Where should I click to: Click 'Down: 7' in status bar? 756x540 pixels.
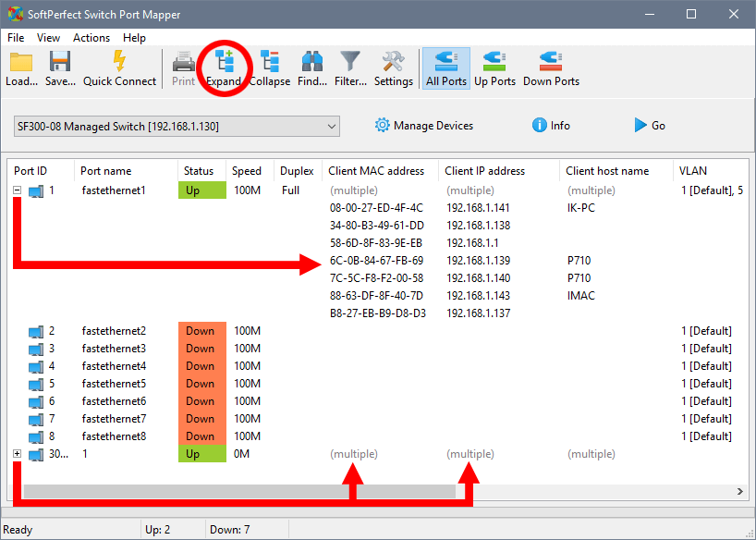click(229, 530)
